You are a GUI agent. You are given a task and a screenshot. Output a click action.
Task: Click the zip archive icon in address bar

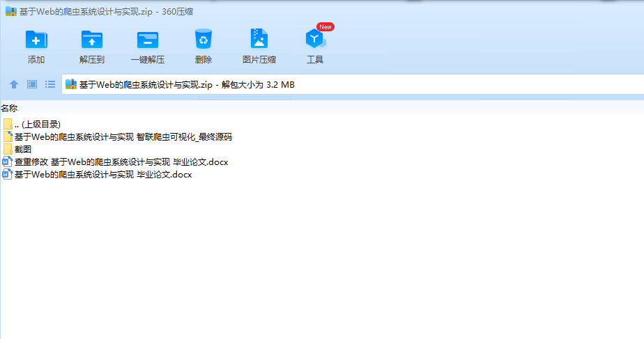tap(71, 84)
